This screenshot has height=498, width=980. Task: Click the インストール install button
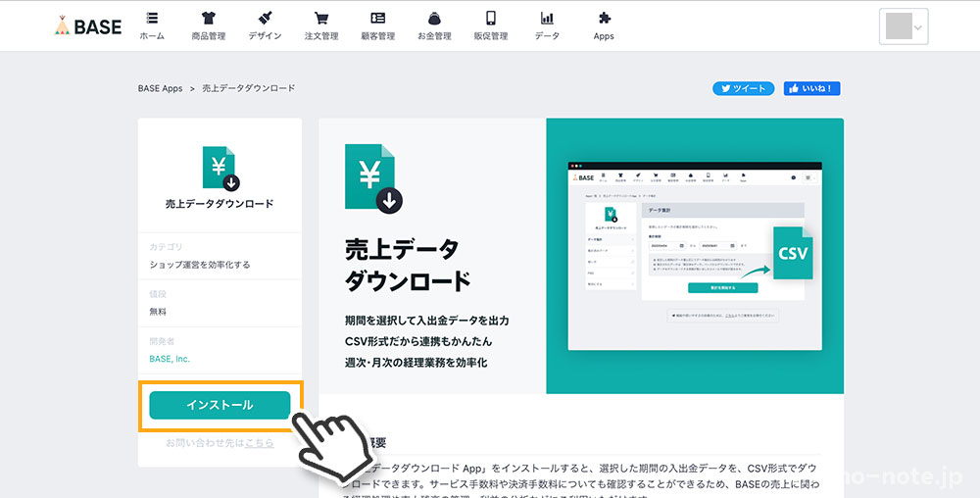pyautogui.click(x=220, y=405)
